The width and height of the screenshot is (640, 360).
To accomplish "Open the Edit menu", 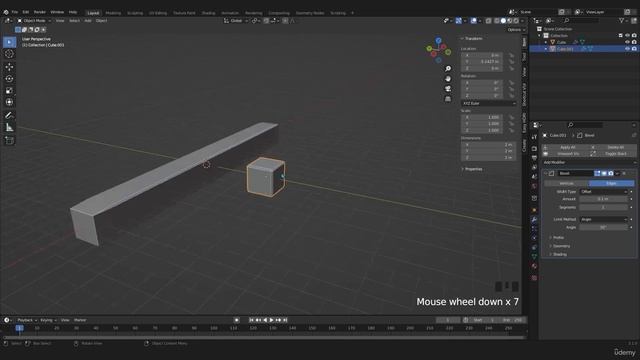I will (x=26, y=12).
